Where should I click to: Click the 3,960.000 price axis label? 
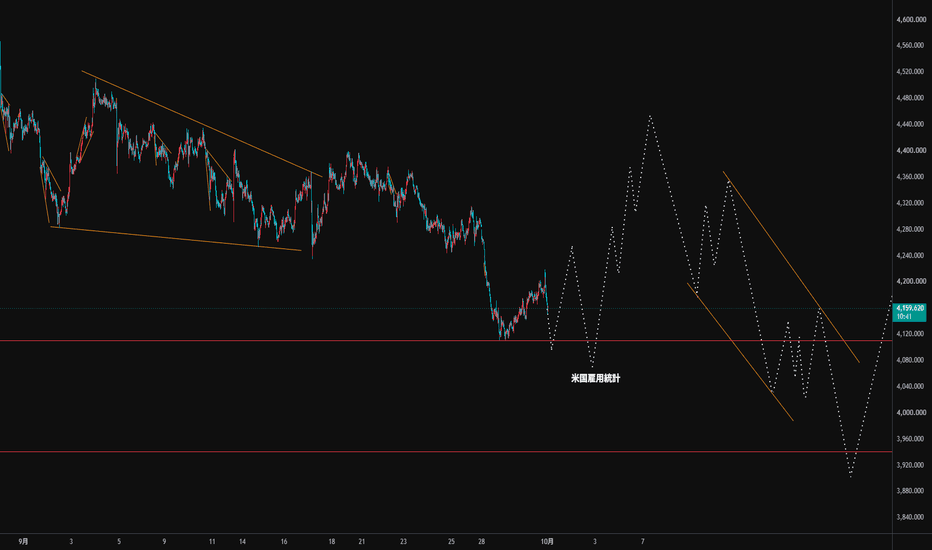coord(910,439)
